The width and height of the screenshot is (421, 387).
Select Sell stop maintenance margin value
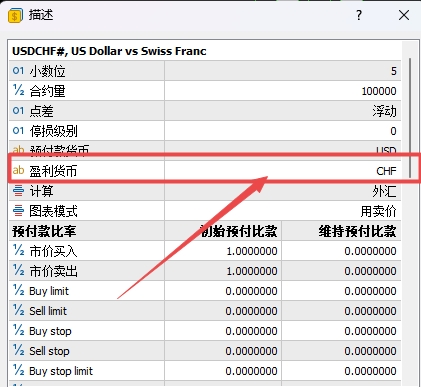[x=370, y=351]
